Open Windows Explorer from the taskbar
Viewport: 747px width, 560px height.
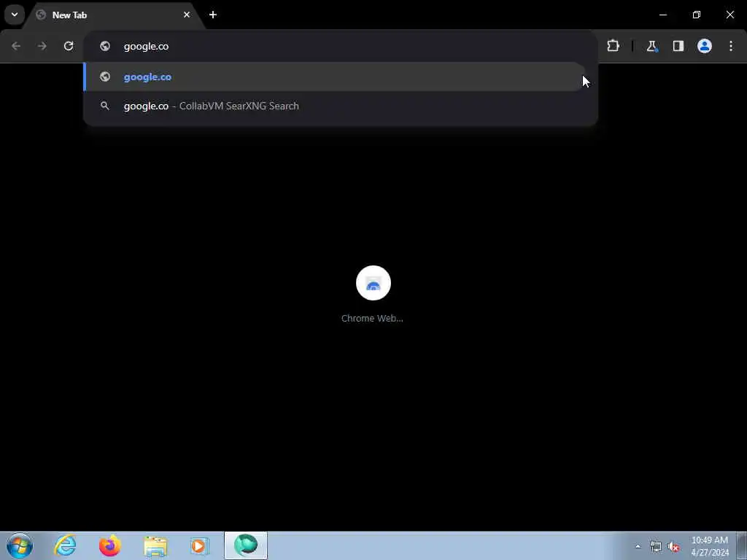point(155,545)
